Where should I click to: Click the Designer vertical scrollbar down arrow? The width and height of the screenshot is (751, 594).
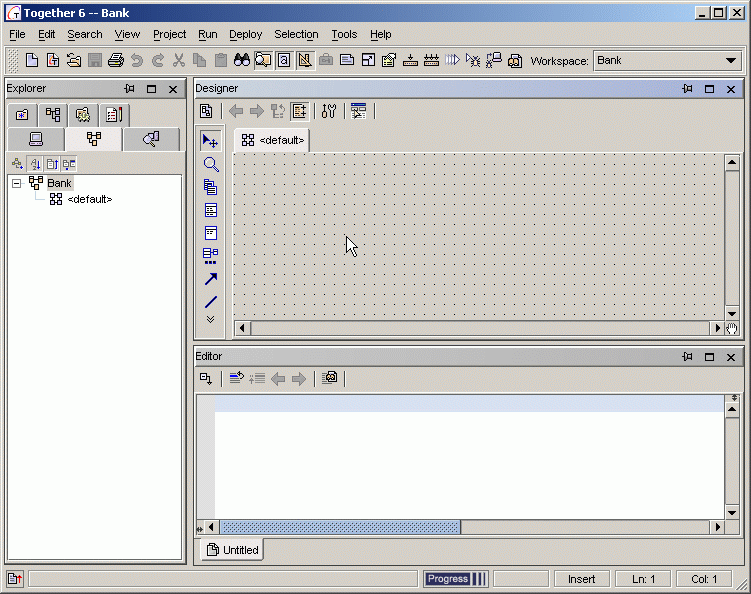coord(731,310)
